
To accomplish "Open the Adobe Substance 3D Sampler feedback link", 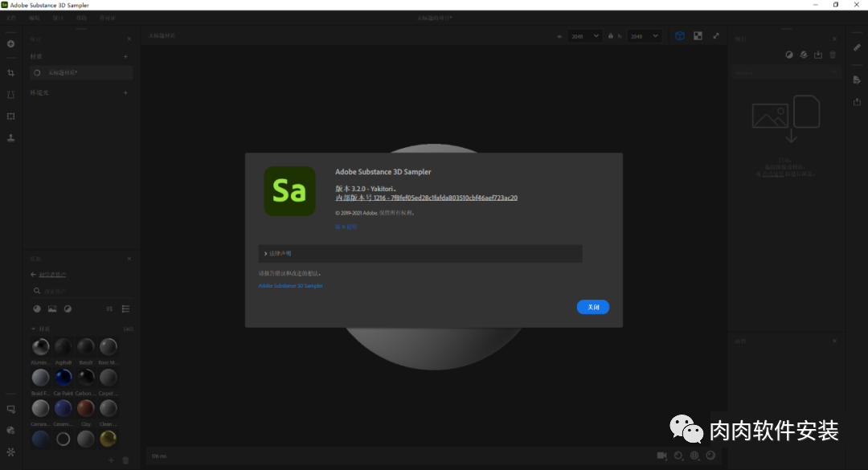I will (291, 286).
